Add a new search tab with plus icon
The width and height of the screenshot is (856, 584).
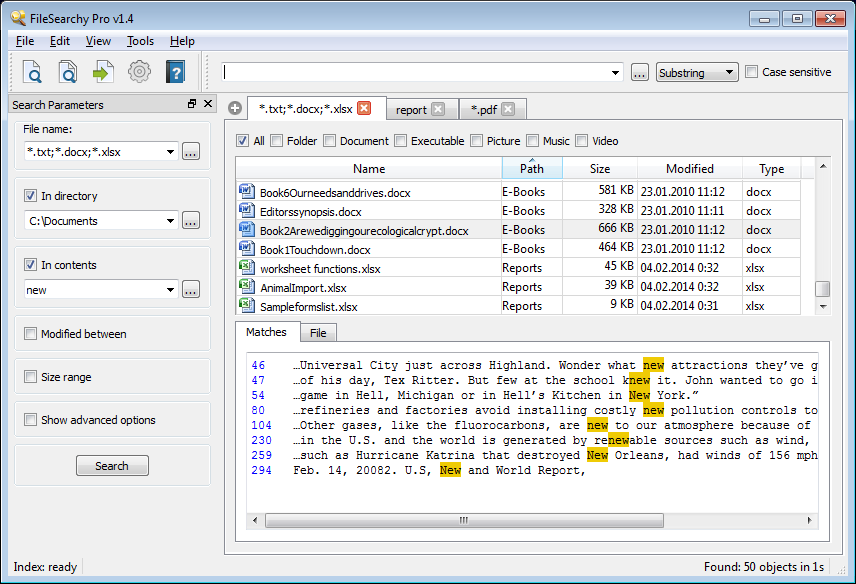point(235,108)
